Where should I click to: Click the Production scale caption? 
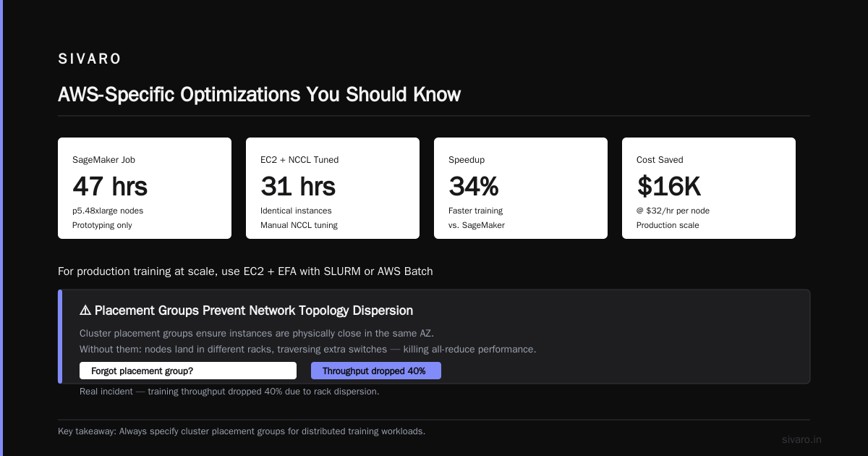[x=668, y=225]
